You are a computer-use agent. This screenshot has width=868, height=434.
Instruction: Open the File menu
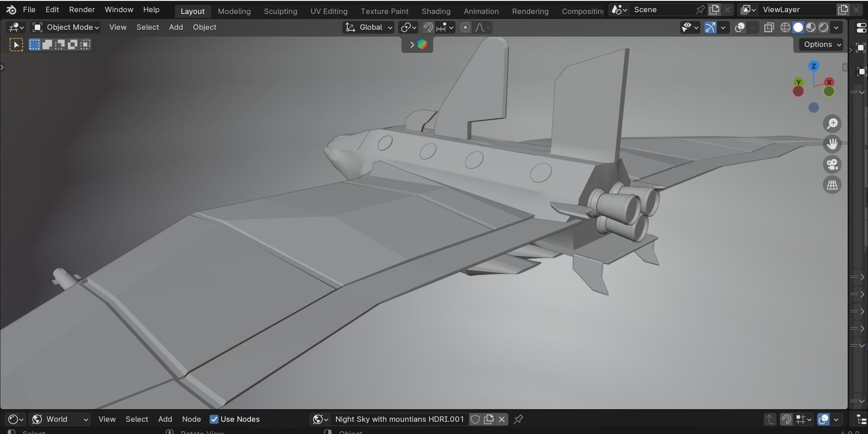(29, 9)
